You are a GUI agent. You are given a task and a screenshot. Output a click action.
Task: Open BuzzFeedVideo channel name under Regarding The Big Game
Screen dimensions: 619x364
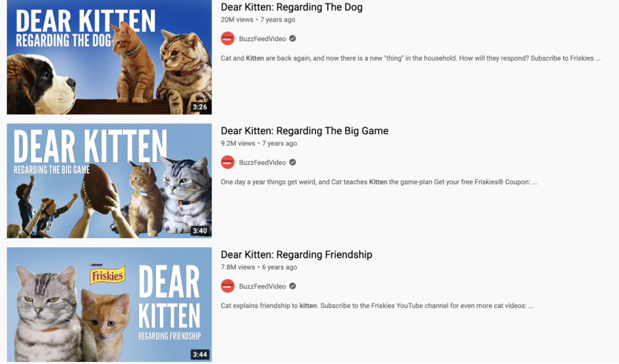[x=262, y=162]
